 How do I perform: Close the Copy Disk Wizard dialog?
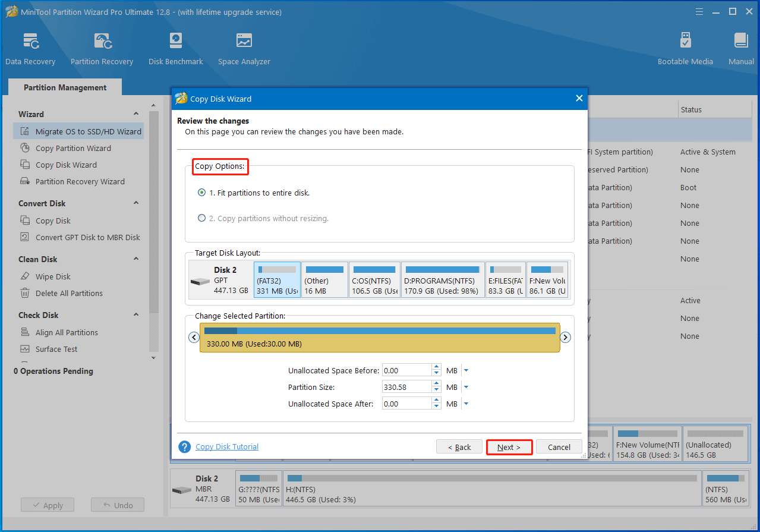click(579, 99)
